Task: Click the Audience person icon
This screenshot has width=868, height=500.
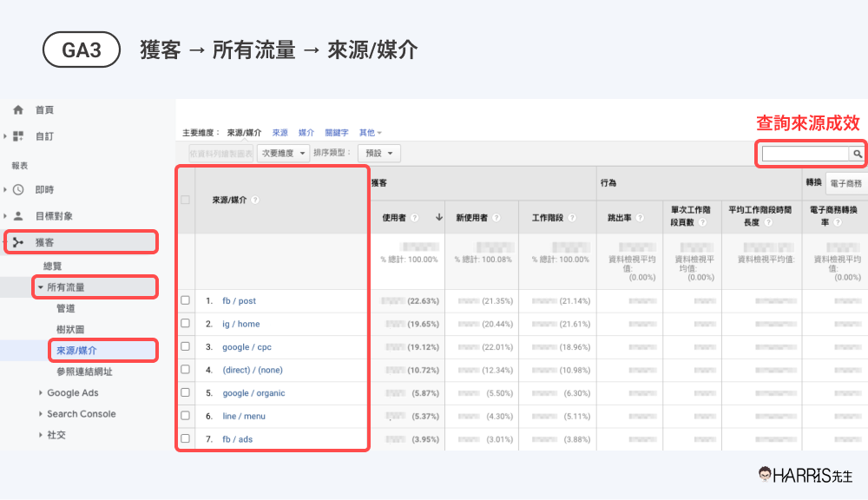Action: tap(18, 216)
